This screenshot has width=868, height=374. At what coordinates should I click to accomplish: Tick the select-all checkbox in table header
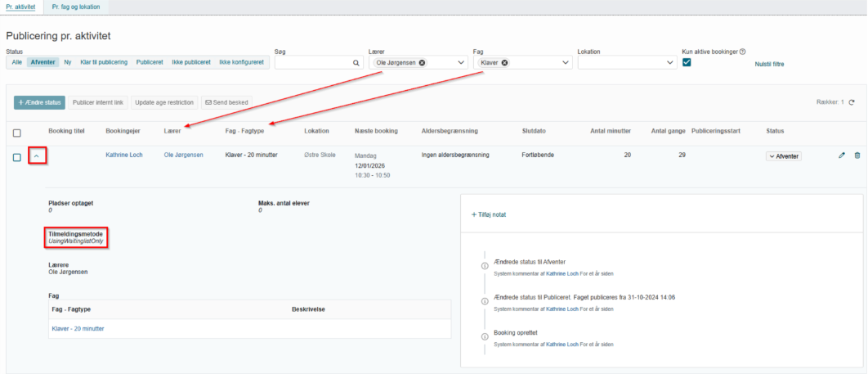(x=16, y=133)
